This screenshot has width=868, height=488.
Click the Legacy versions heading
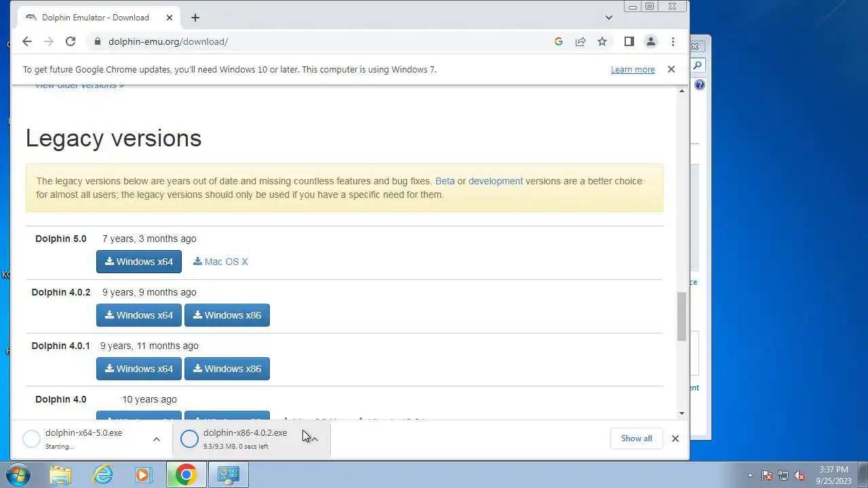pos(114,138)
